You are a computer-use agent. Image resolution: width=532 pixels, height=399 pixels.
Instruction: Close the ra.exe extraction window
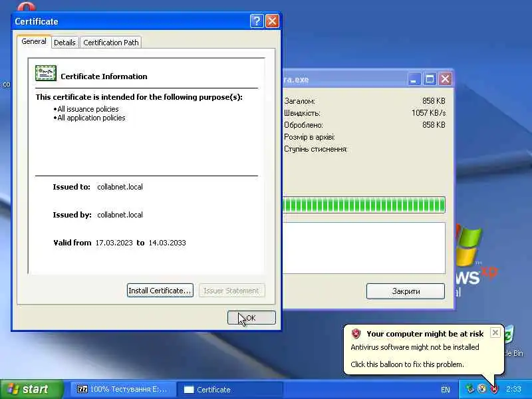click(x=445, y=79)
